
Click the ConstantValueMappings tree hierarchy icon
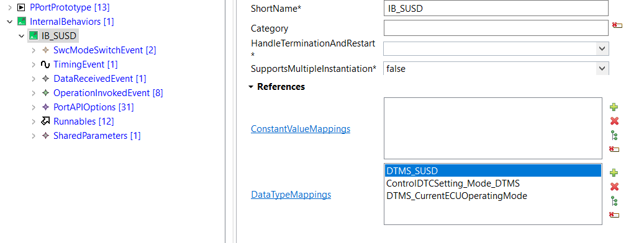(x=614, y=135)
